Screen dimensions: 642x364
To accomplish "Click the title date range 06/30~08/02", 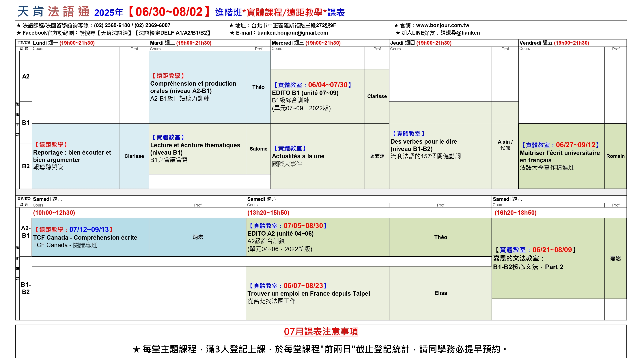I will coord(169,12).
